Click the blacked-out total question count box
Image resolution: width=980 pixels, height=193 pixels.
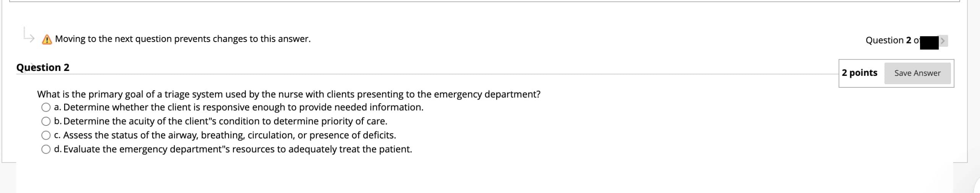929,42
